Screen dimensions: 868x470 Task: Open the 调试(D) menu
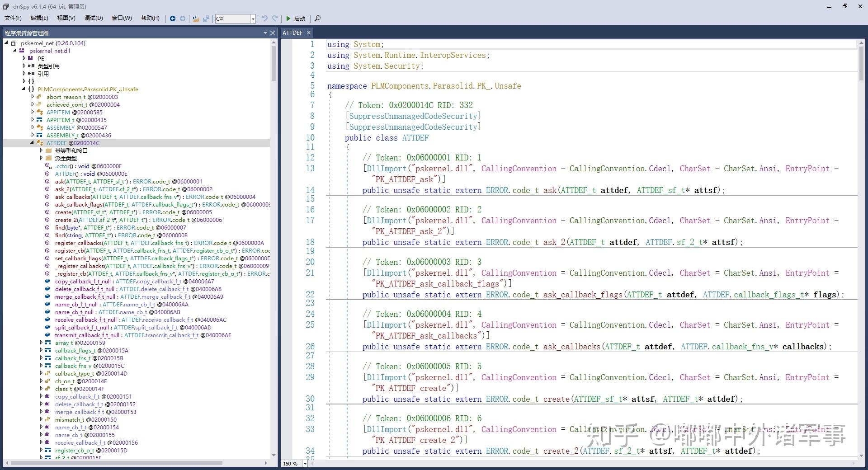coord(94,18)
